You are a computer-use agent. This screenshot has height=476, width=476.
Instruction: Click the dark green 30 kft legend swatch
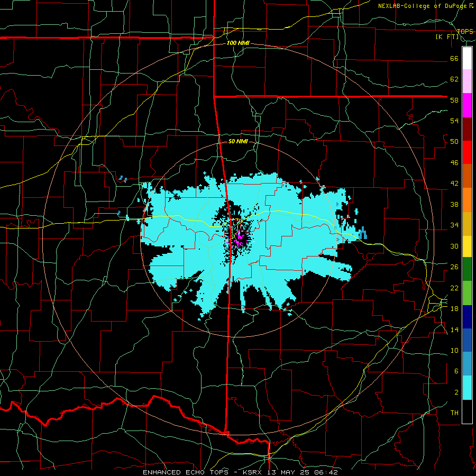(467, 269)
